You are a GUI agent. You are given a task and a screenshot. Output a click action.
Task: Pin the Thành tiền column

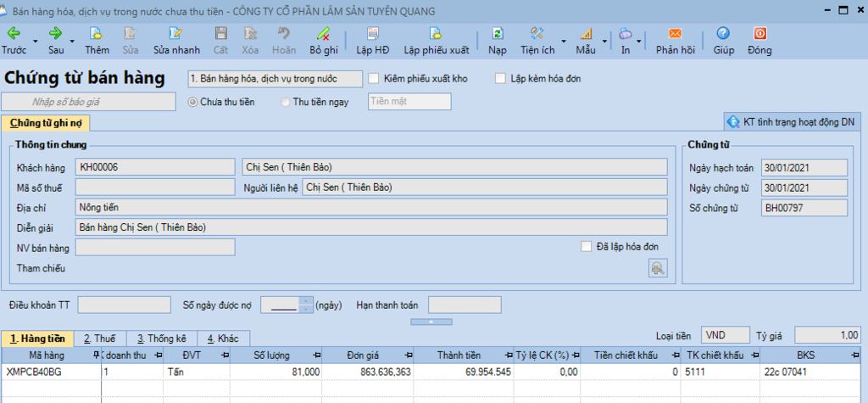pyautogui.click(x=509, y=355)
